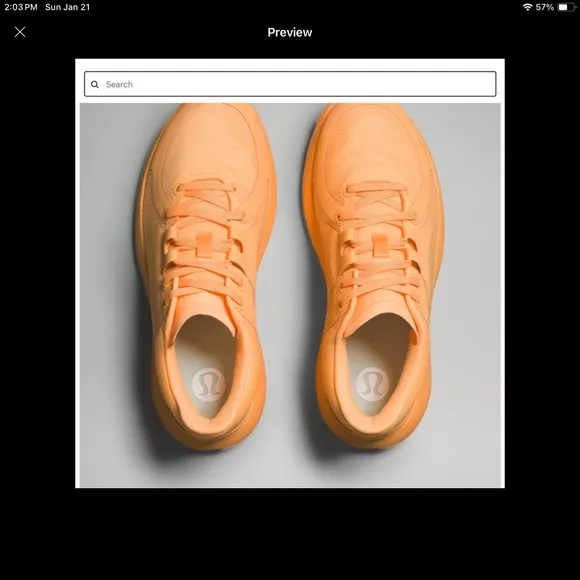Tap the 57% battery percentage
This screenshot has width=580, height=580.
(x=544, y=7)
